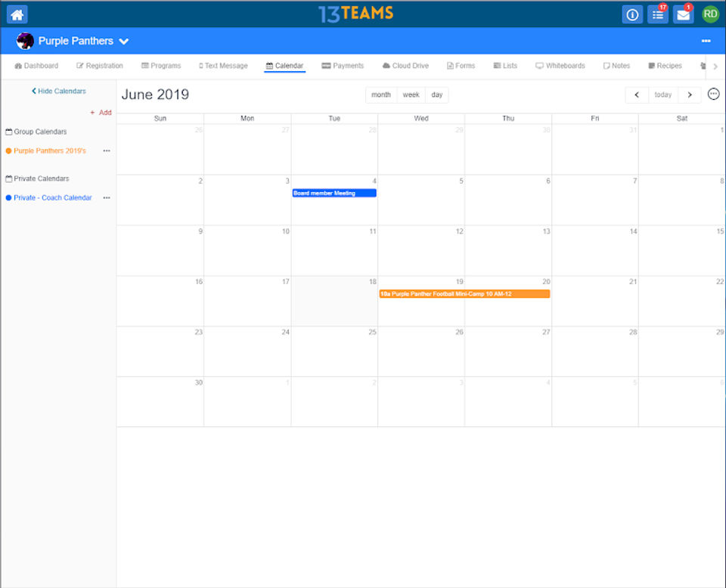Viewport: 726px width, 588px height.
Task: Open the Lists tab
Action: (x=505, y=66)
